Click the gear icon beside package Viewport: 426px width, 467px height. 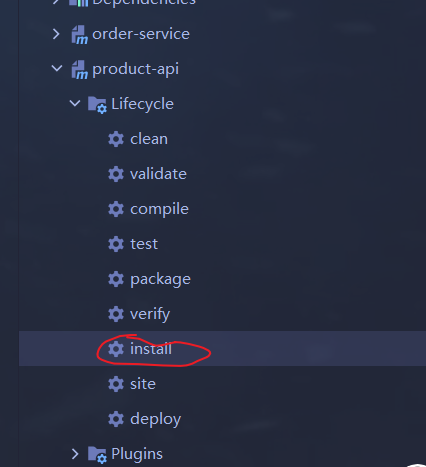click(x=116, y=279)
